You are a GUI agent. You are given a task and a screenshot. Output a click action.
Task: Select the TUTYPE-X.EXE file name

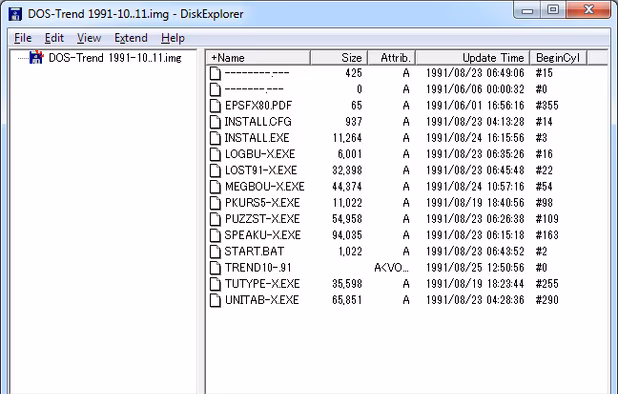coord(262,284)
